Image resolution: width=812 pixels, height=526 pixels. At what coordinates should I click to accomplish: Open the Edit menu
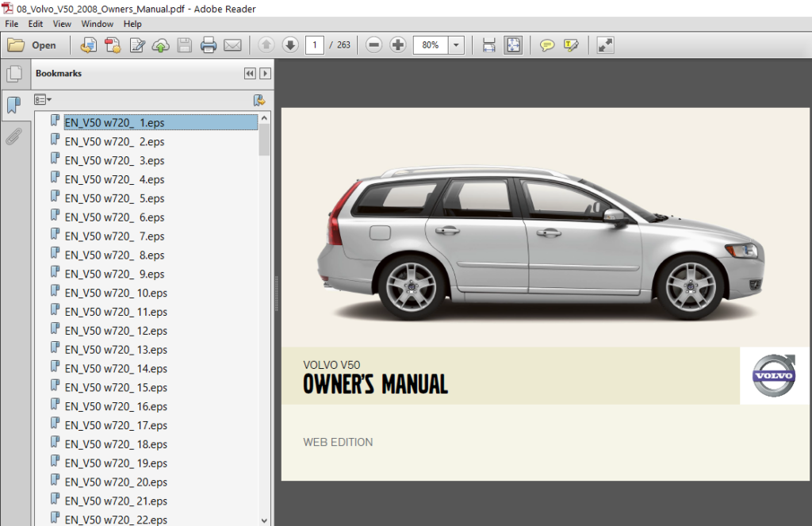coord(35,24)
